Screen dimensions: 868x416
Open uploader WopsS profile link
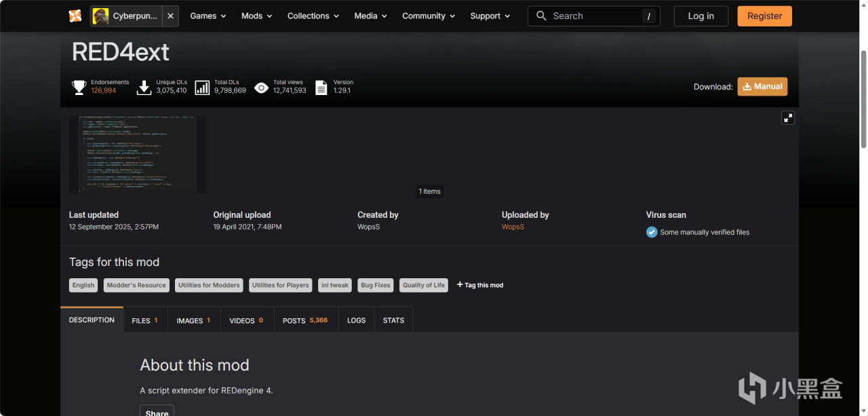click(x=513, y=227)
